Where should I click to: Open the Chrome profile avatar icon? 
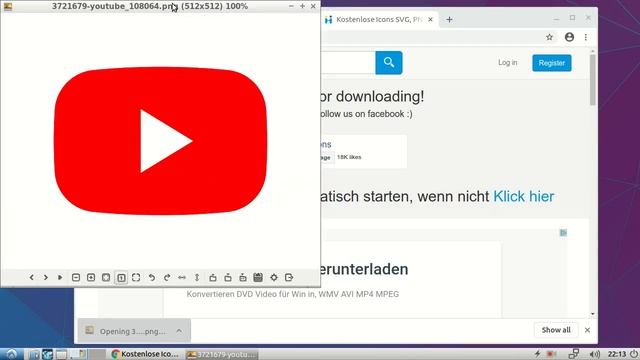pyautogui.click(x=569, y=37)
